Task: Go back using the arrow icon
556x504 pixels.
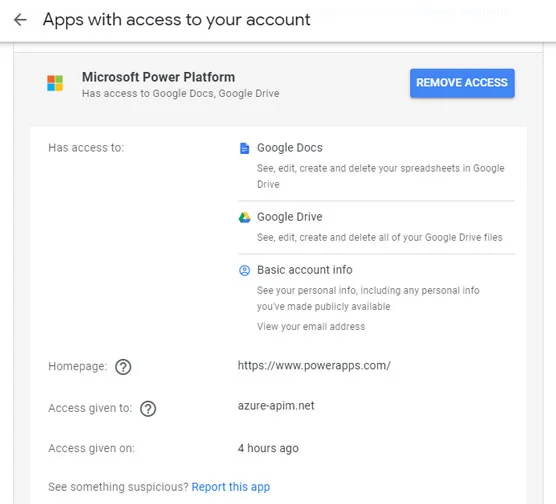Action: [20, 20]
